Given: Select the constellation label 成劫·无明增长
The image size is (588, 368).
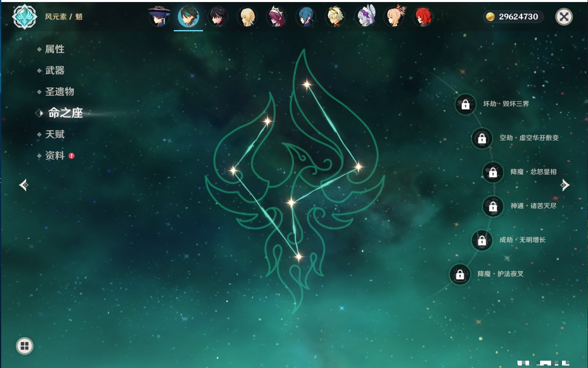Looking at the screenshot, I should click(x=523, y=240).
